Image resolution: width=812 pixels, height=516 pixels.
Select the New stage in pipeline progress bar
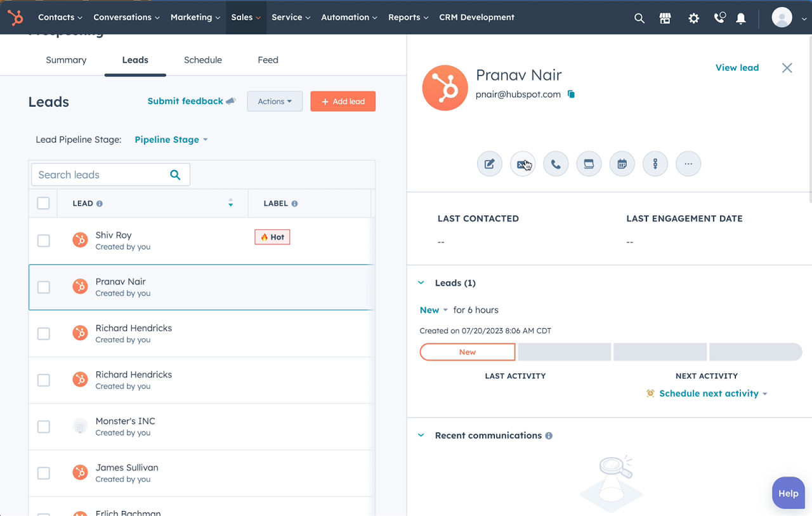468,352
